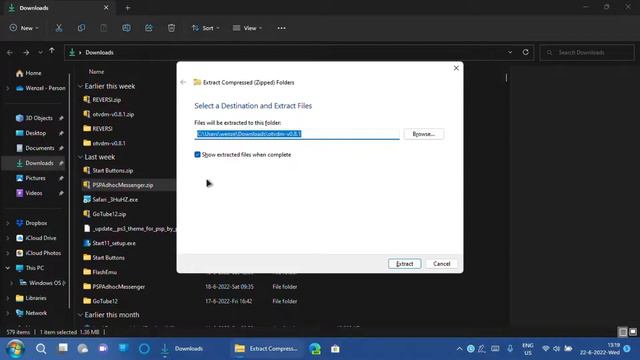Expand Libraries in navigation pane
This screenshot has width=640, height=360.
click(x=8, y=298)
